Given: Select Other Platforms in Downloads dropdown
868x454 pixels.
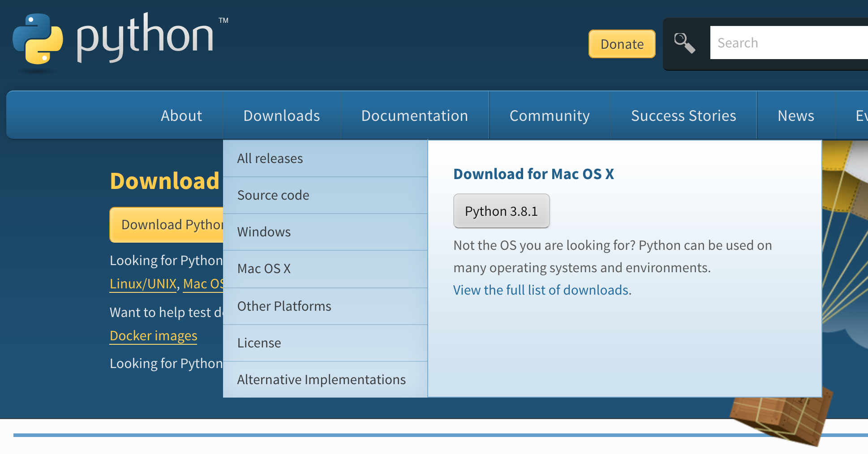Looking at the screenshot, I should pyautogui.click(x=325, y=306).
